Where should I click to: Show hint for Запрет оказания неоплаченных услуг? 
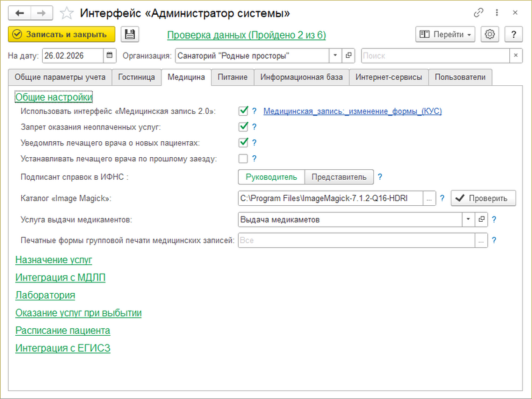(254, 127)
